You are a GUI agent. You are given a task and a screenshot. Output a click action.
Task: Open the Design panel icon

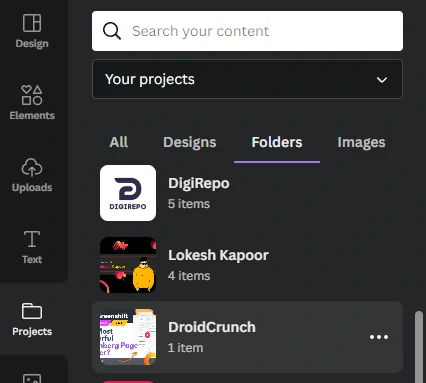pyautogui.click(x=32, y=23)
